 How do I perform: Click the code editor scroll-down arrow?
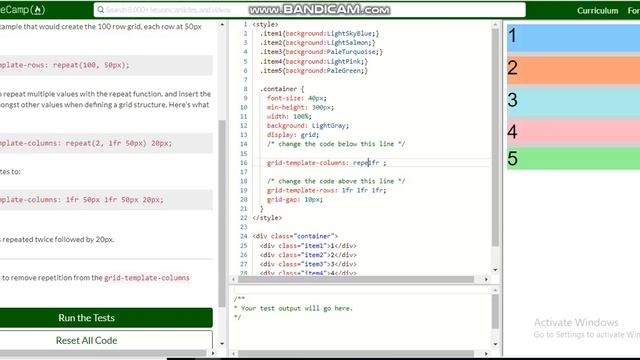pos(495,270)
